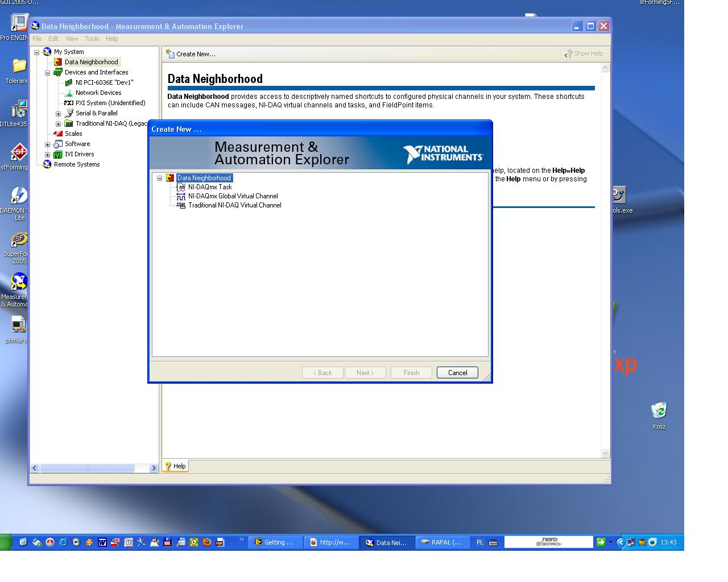Click the Serial & Parallel connector icon
Viewport: 728px width, 582px height.
tap(69, 113)
